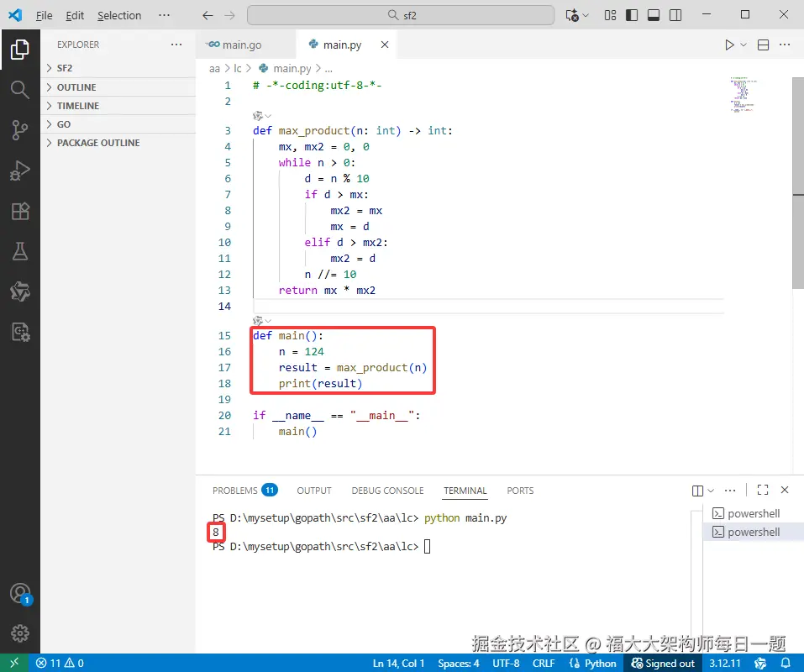The width and height of the screenshot is (804, 672).
Task: Close the bottom terminal panel
Action: (x=785, y=490)
